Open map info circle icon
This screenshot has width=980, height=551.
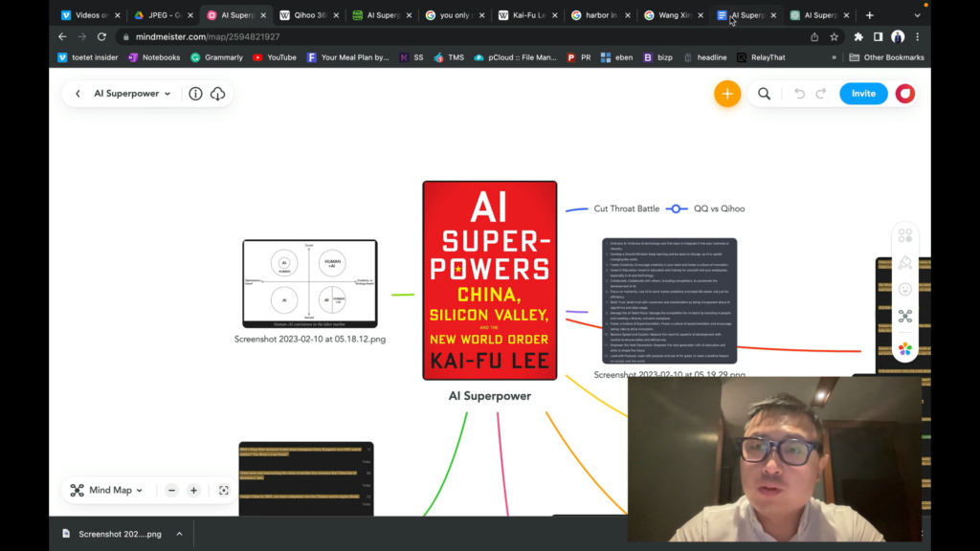(x=195, y=94)
